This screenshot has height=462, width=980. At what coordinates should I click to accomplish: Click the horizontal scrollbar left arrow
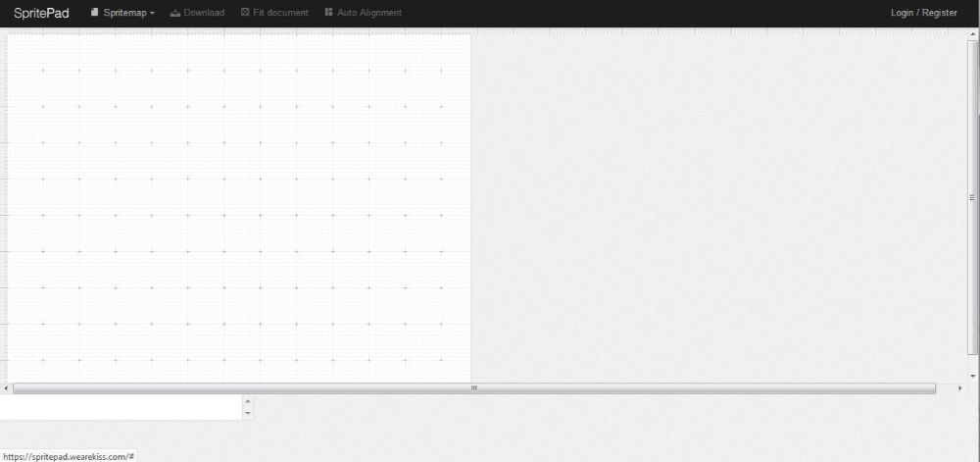[6, 388]
